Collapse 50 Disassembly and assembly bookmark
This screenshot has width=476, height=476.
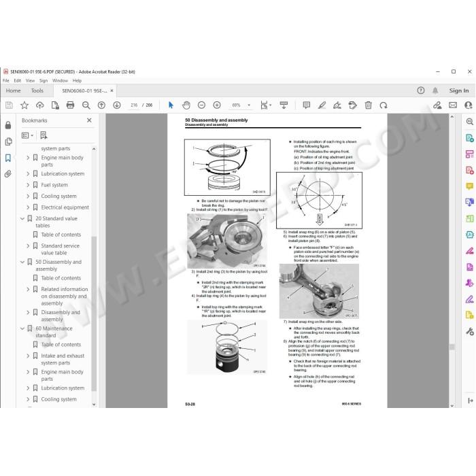point(22,262)
